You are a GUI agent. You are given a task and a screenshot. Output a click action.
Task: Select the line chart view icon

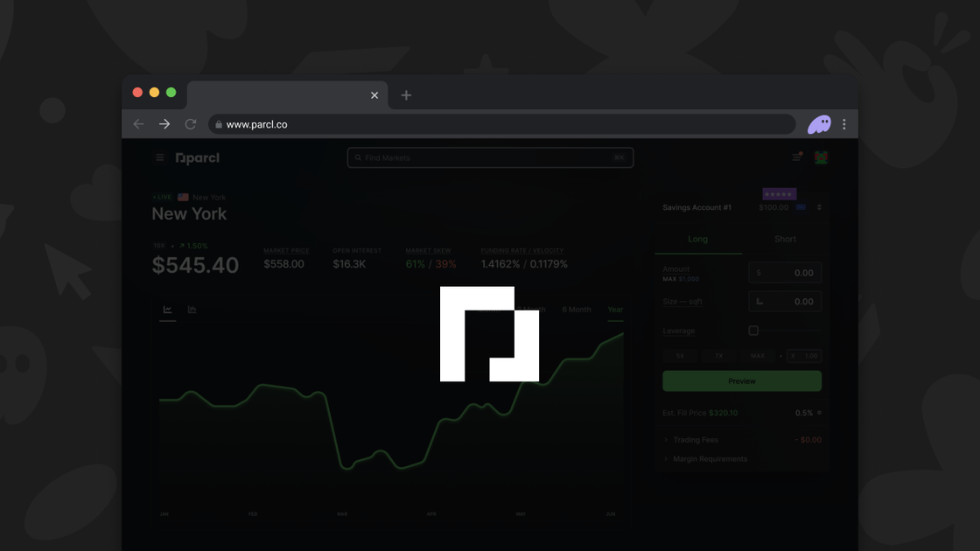click(x=166, y=310)
